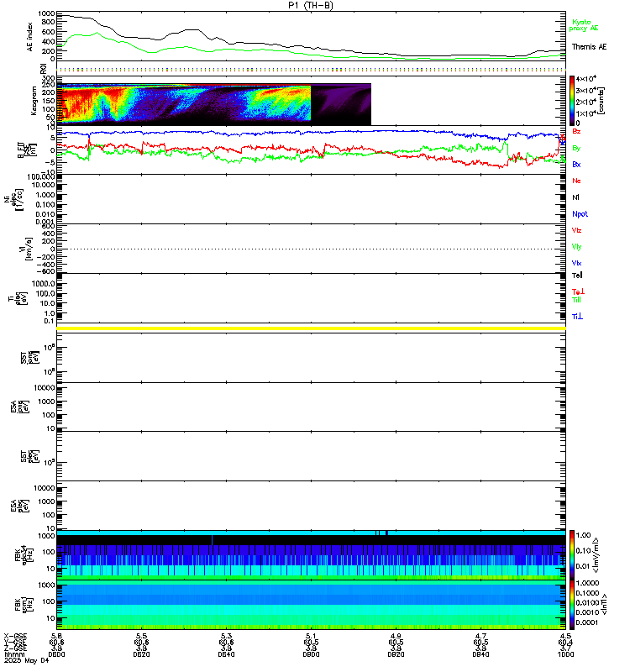This screenshot has height=672, width=630.
Task: Click the 0840 time tick label
Action: click(x=226, y=654)
